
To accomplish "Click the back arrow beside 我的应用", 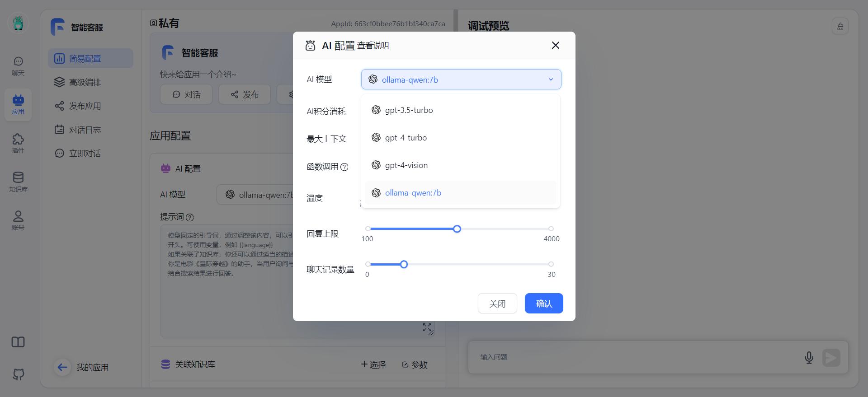I will click(62, 367).
